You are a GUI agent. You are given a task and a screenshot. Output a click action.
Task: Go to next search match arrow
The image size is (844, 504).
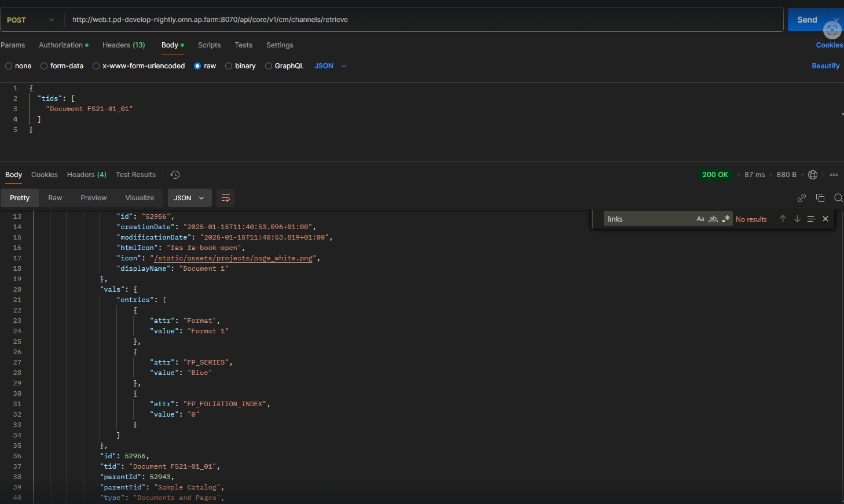click(x=797, y=219)
